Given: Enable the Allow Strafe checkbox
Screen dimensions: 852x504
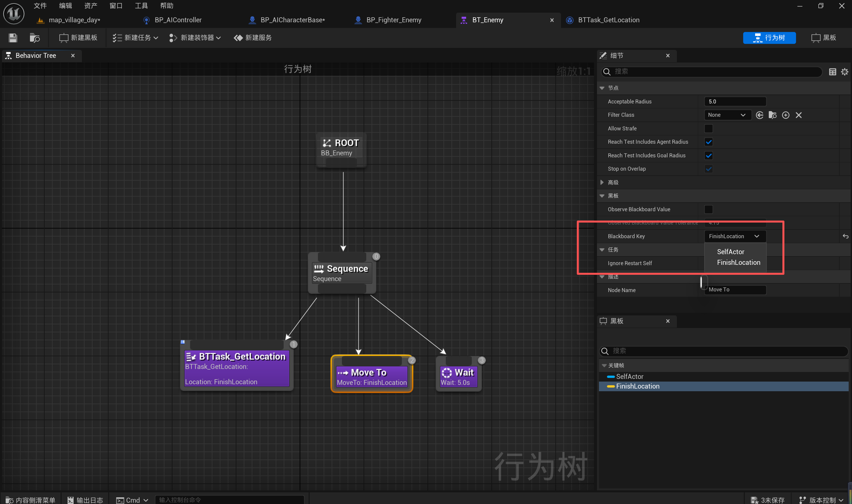Looking at the screenshot, I should tap(708, 128).
